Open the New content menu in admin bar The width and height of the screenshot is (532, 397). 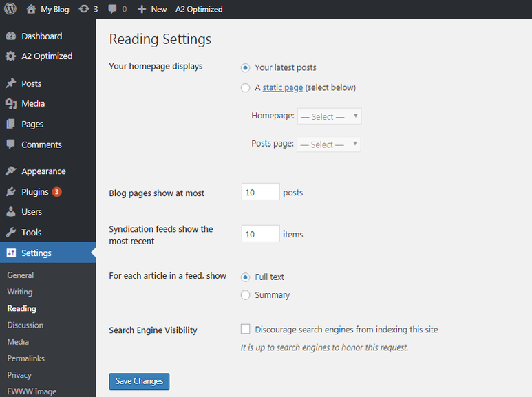point(152,9)
